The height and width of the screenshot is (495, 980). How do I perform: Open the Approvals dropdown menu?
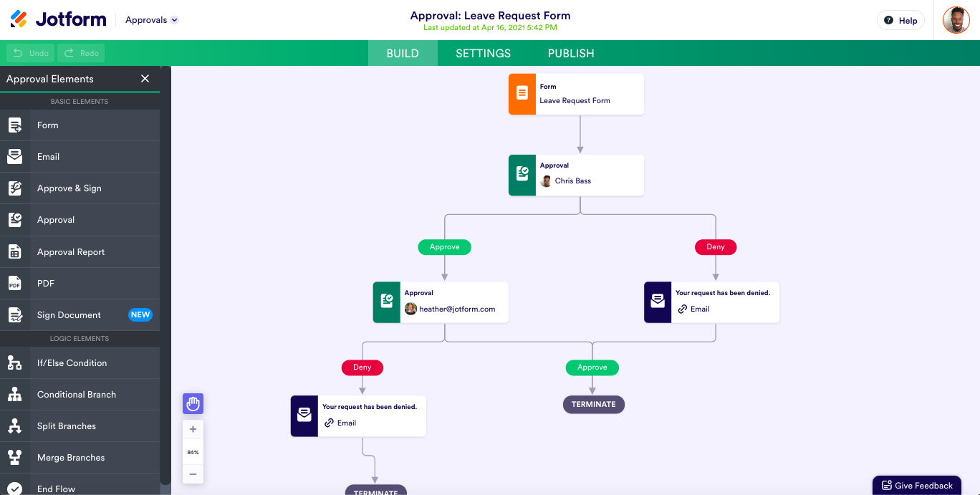(x=152, y=20)
